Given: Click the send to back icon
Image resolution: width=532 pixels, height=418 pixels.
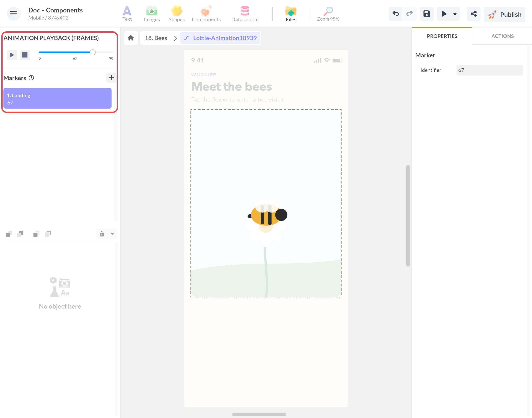Looking at the screenshot, I should tap(48, 234).
